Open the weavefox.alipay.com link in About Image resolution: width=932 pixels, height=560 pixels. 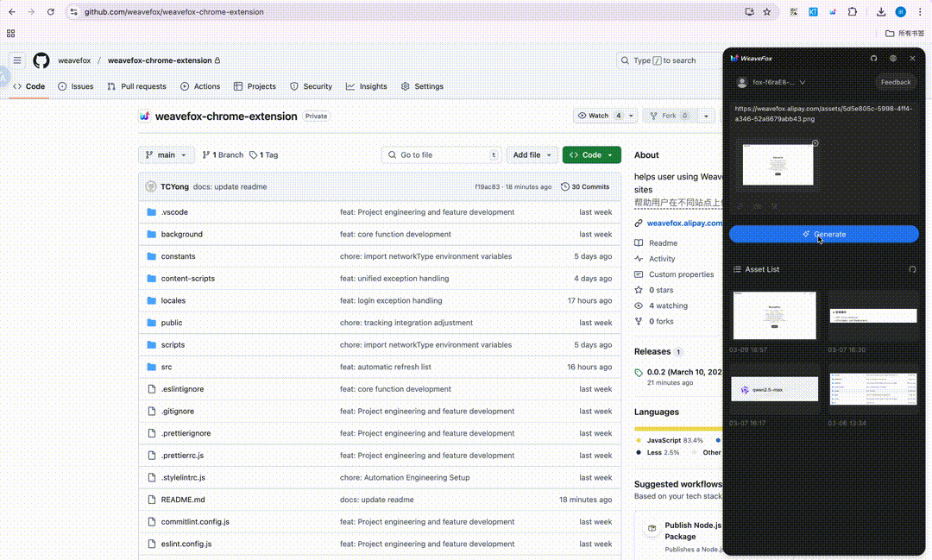(x=684, y=223)
